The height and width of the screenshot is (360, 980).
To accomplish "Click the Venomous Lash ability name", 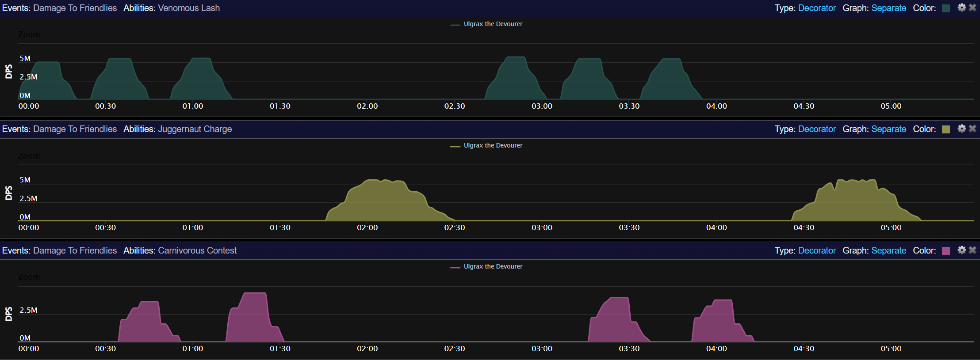I will click(x=189, y=8).
